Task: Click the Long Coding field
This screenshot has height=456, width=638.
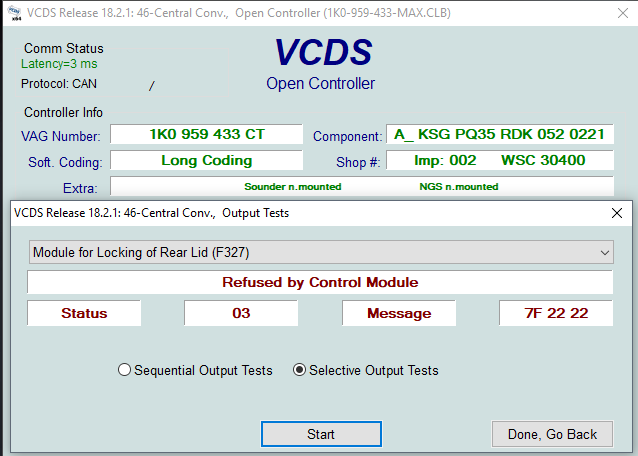Action: (207, 160)
